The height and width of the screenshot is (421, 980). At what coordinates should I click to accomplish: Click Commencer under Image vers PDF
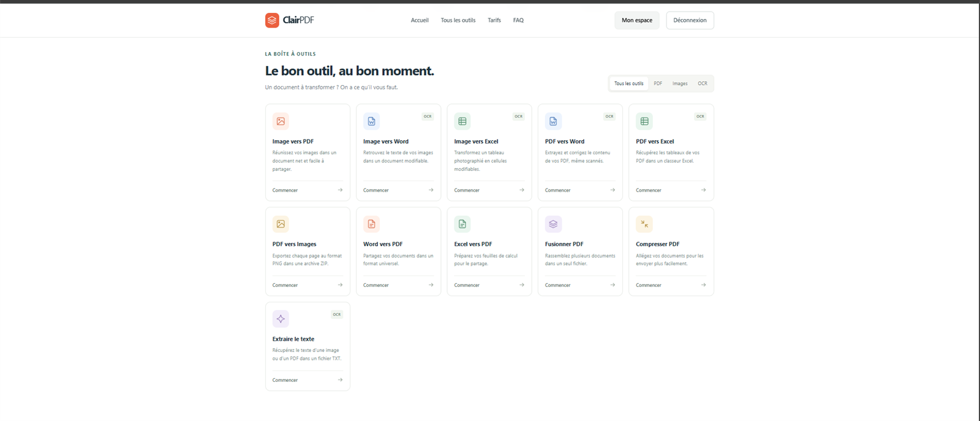(x=285, y=190)
